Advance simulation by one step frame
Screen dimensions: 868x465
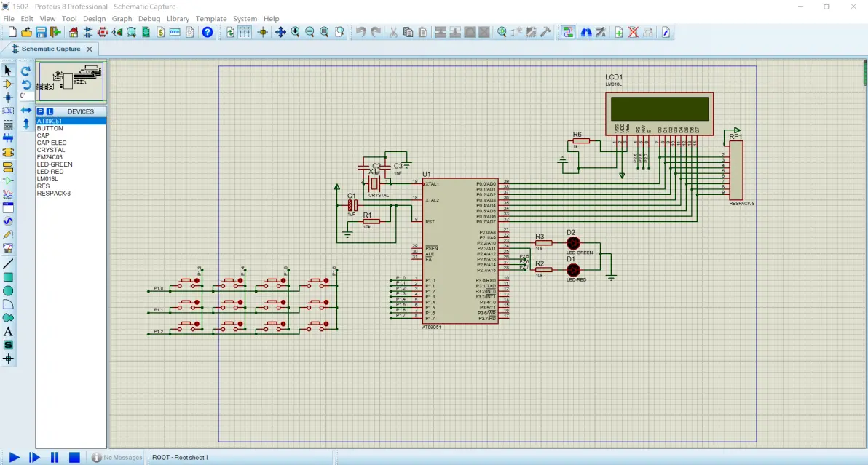click(34, 457)
